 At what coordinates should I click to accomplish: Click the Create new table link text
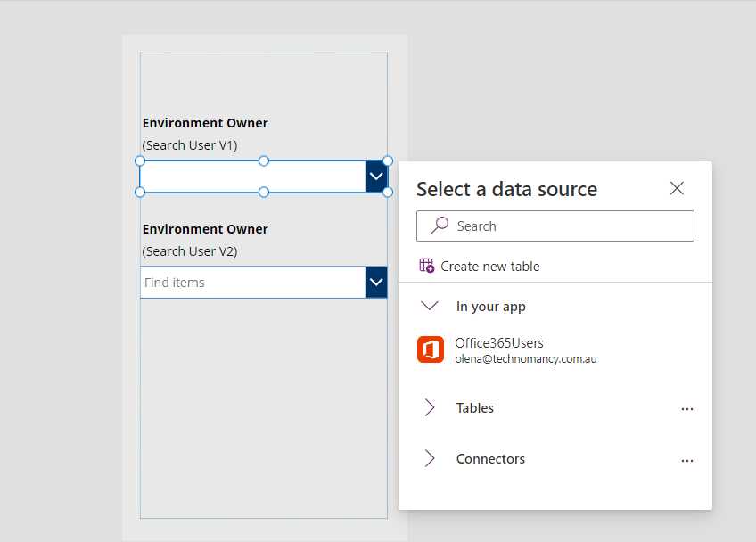(x=490, y=267)
